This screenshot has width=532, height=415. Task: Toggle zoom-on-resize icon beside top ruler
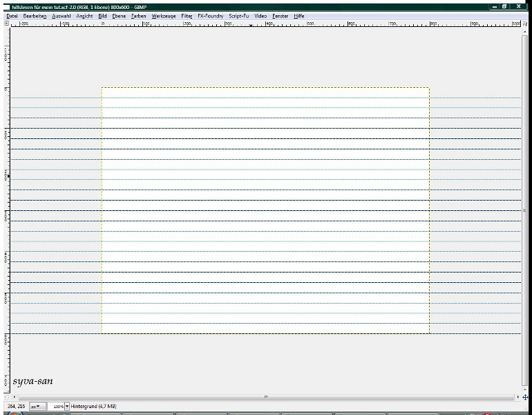pos(525,24)
